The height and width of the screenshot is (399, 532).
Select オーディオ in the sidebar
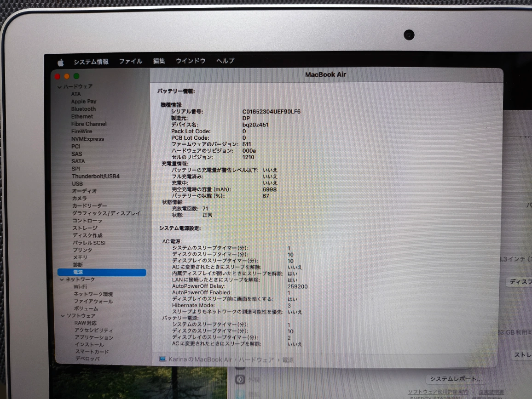point(85,191)
